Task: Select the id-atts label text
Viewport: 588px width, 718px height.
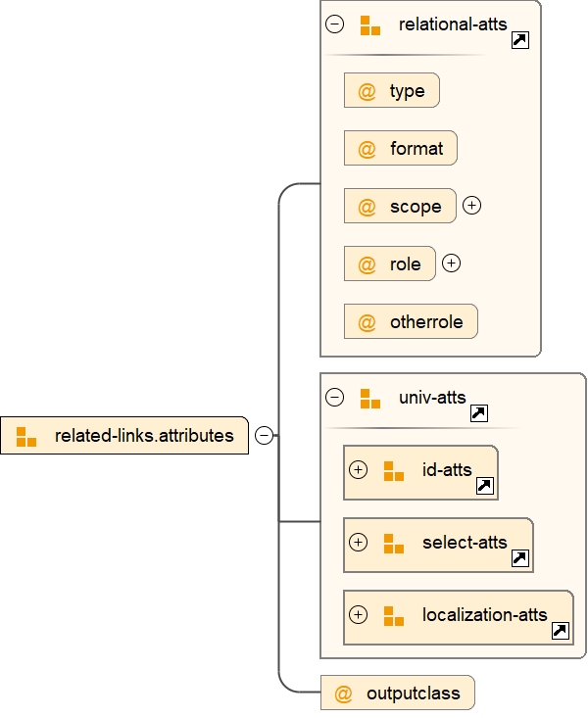Action: [447, 470]
